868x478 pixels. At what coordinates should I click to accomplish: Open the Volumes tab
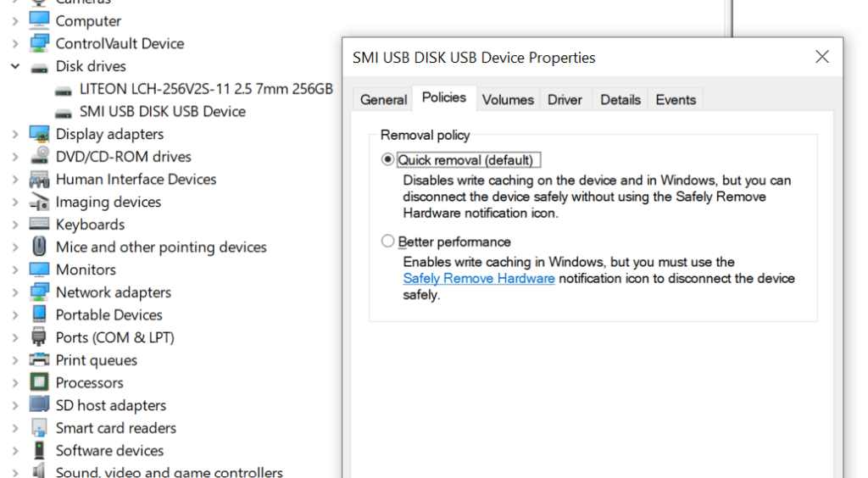point(508,100)
